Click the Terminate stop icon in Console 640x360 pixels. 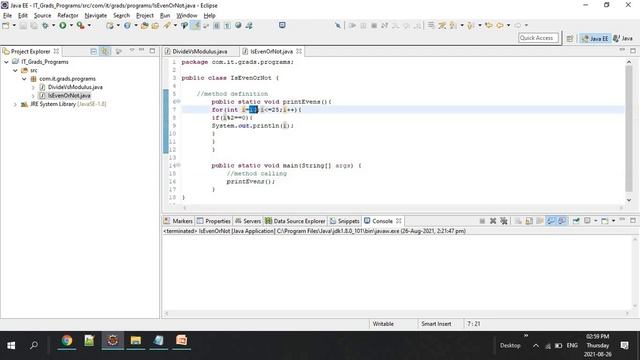(482, 221)
